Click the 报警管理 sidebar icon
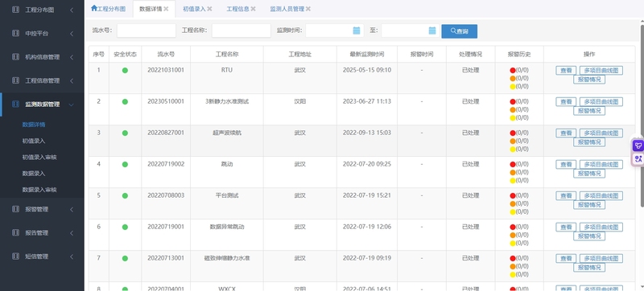Viewport: 644px width, 291px height. (x=15, y=210)
